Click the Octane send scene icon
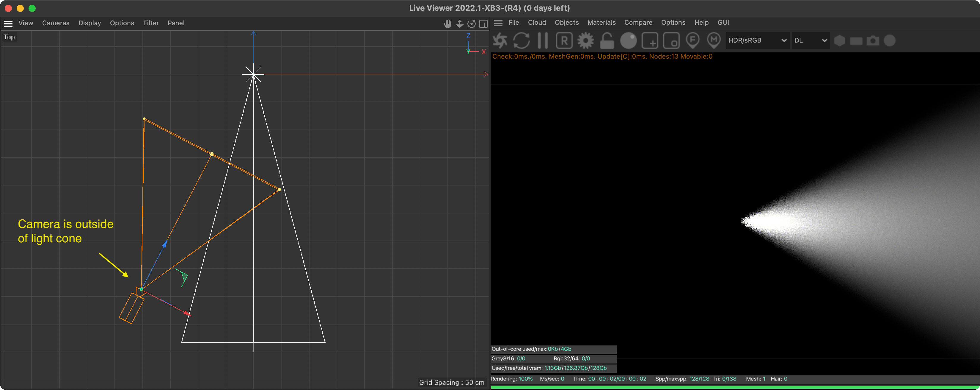The height and width of the screenshot is (390, 980). (x=500, y=40)
